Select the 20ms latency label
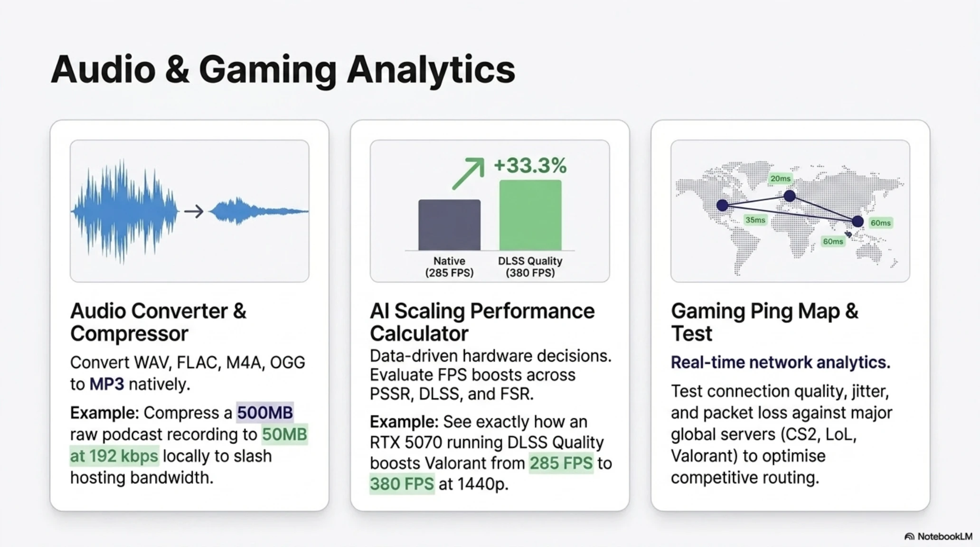The image size is (980, 547). coord(781,179)
